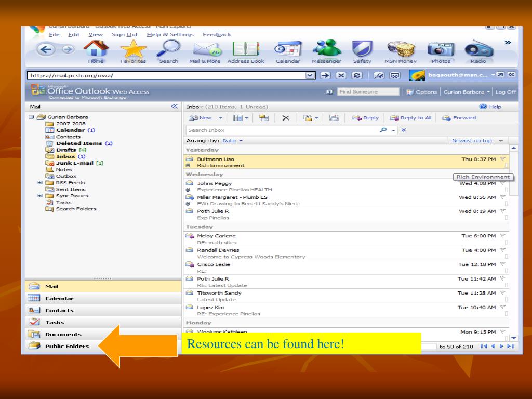Click the Help question mark icon

point(483,107)
